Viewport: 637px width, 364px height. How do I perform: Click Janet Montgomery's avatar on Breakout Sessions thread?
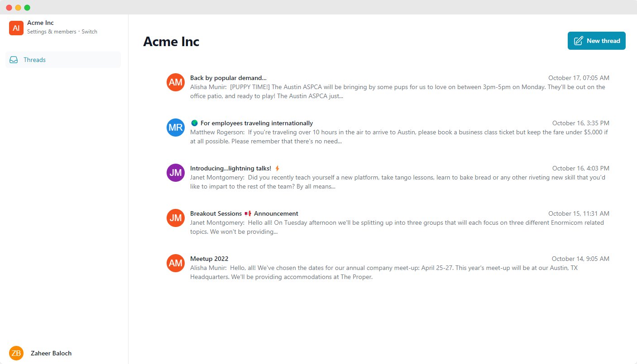(x=175, y=217)
